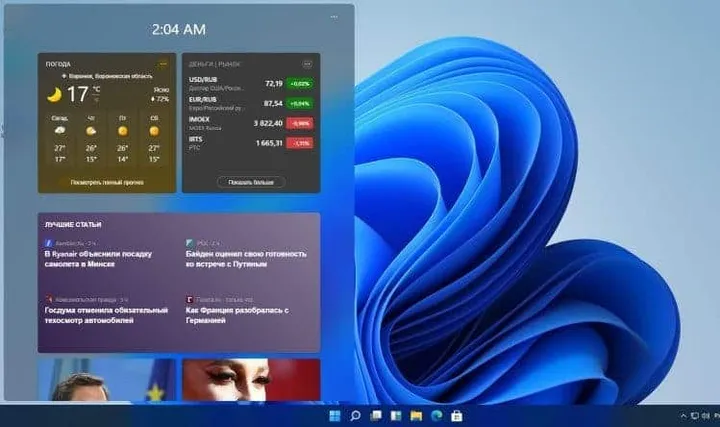The width and height of the screenshot is (720, 427).
Task: Open Microsoft Edge from the taskbar
Action: tap(437, 415)
